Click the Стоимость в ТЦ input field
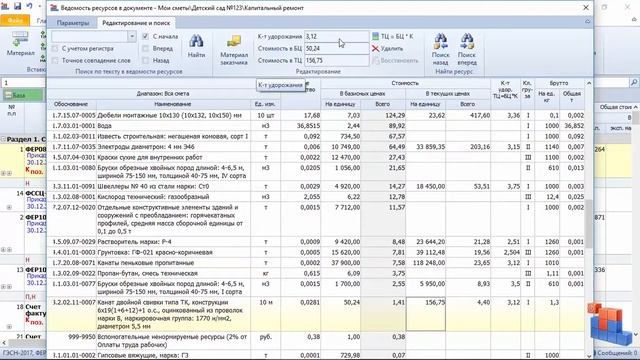This screenshot has height=360, width=640. pyautogui.click(x=336, y=60)
